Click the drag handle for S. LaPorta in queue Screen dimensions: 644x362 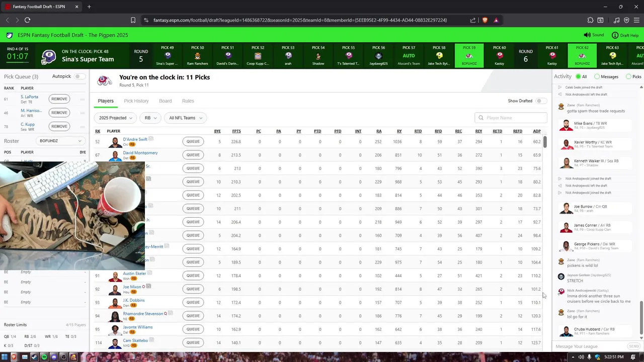click(x=83, y=99)
